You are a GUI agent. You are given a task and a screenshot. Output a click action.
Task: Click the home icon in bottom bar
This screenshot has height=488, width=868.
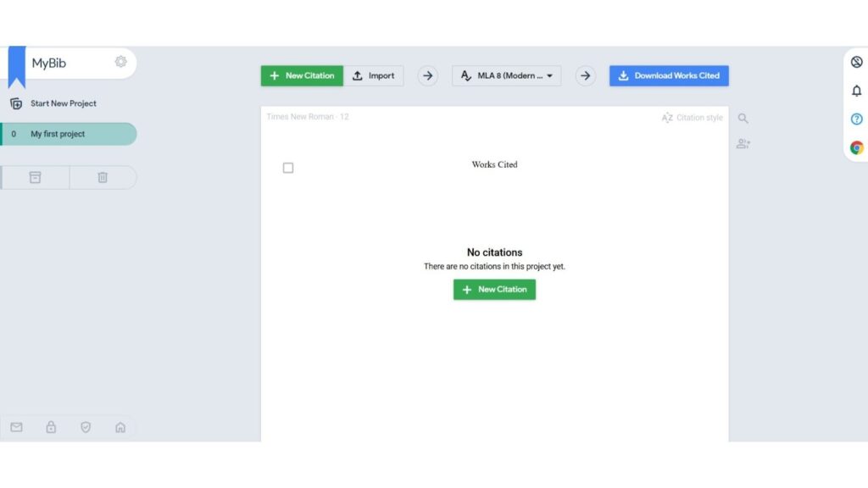[120, 428]
